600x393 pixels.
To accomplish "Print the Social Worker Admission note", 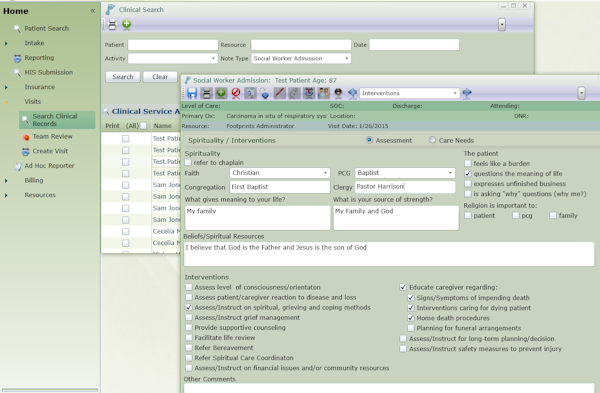I will [x=206, y=93].
